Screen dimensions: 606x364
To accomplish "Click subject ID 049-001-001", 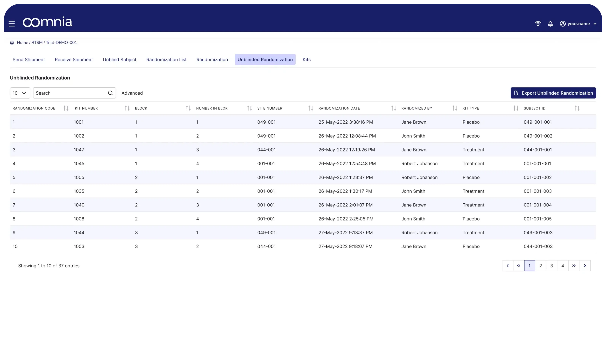I will tap(537, 122).
